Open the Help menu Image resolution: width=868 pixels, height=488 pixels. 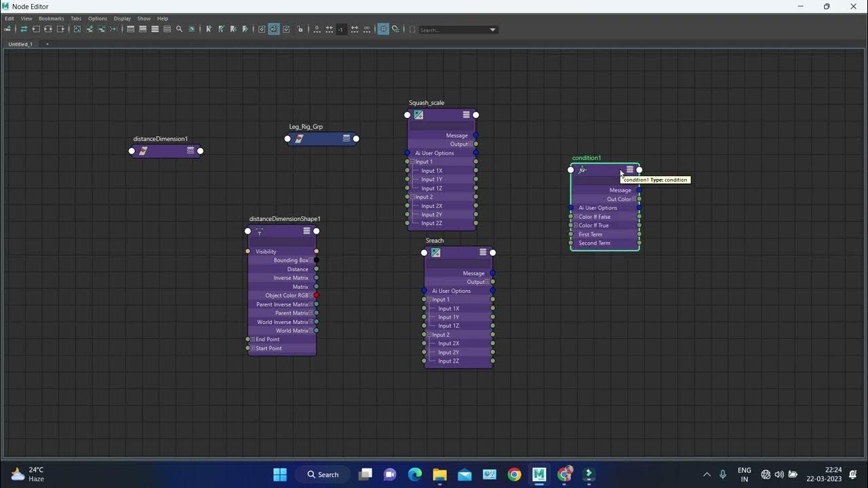(163, 18)
